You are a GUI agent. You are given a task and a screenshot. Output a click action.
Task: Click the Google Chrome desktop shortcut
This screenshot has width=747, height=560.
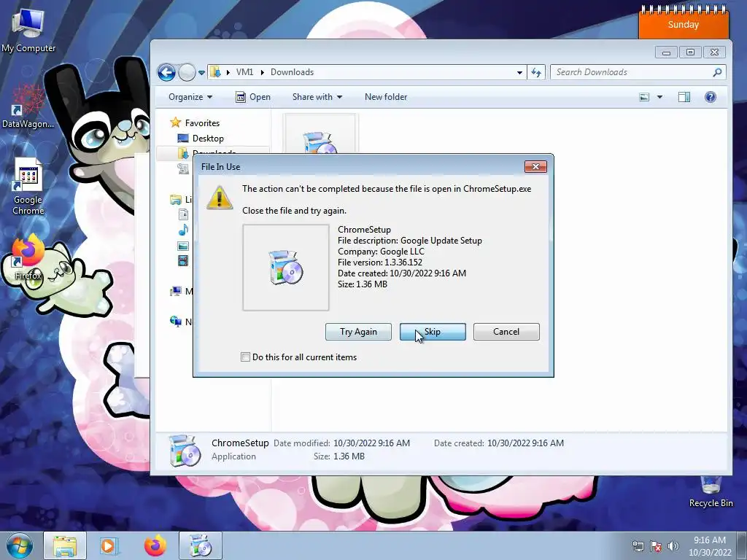[28, 187]
